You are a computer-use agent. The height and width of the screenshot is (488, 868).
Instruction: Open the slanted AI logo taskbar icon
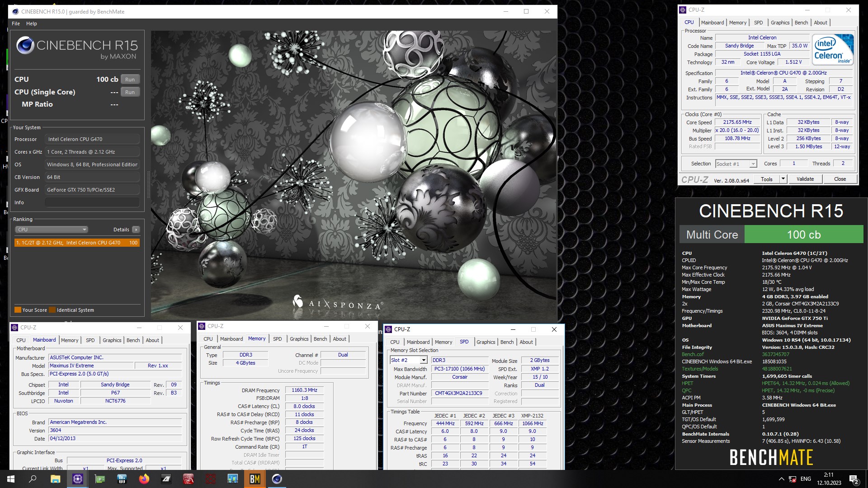166,479
